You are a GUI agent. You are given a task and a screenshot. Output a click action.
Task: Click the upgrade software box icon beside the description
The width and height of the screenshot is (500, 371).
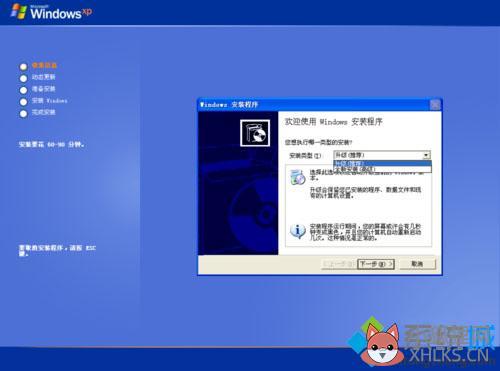[298, 177]
